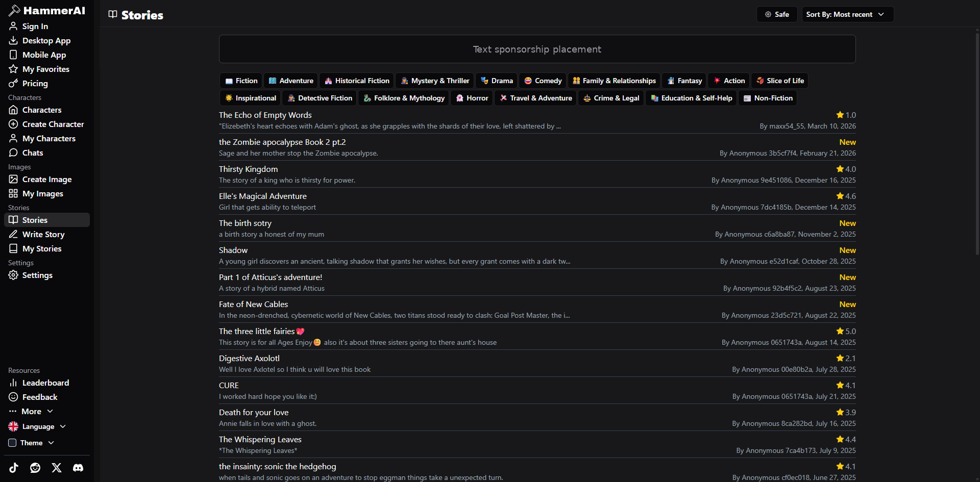Filter by Fiction genre tag
This screenshot has height=482, width=980.
click(241, 81)
